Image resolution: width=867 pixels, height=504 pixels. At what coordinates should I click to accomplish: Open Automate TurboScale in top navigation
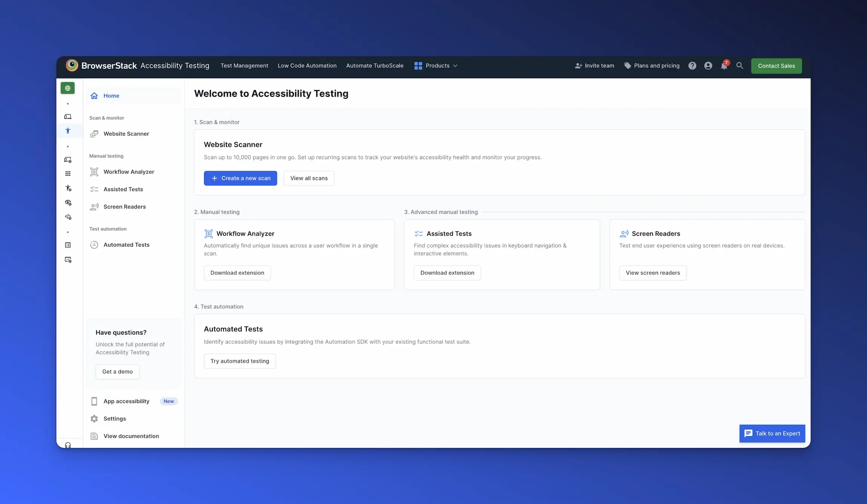tap(375, 66)
